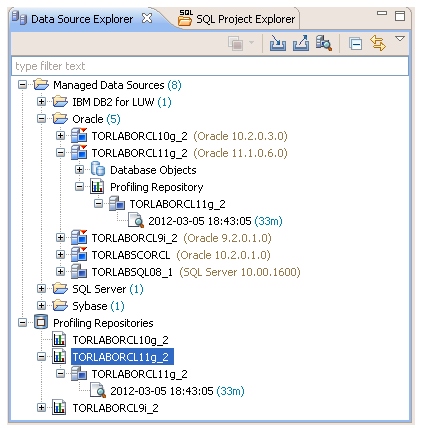Click the Profiling Repository chart icon
422x428 pixels.
click(97, 187)
